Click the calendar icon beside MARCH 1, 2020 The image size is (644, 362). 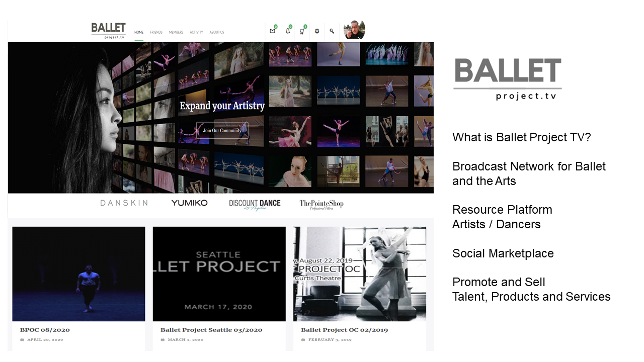(163, 340)
